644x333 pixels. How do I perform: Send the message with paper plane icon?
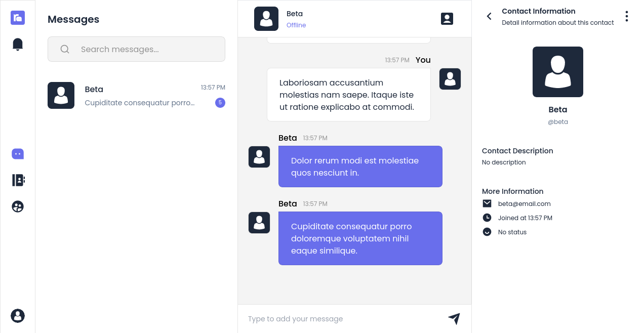pos(454,318)
